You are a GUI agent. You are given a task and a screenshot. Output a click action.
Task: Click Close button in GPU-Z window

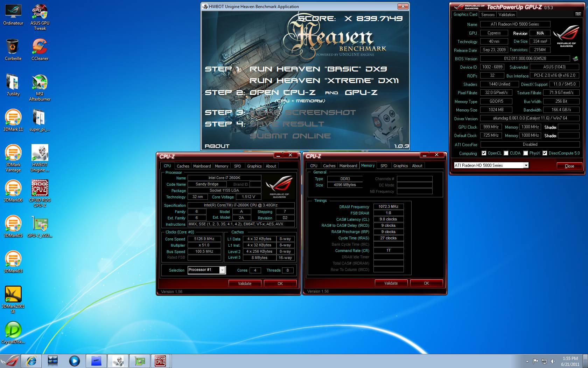pos(569,166)
